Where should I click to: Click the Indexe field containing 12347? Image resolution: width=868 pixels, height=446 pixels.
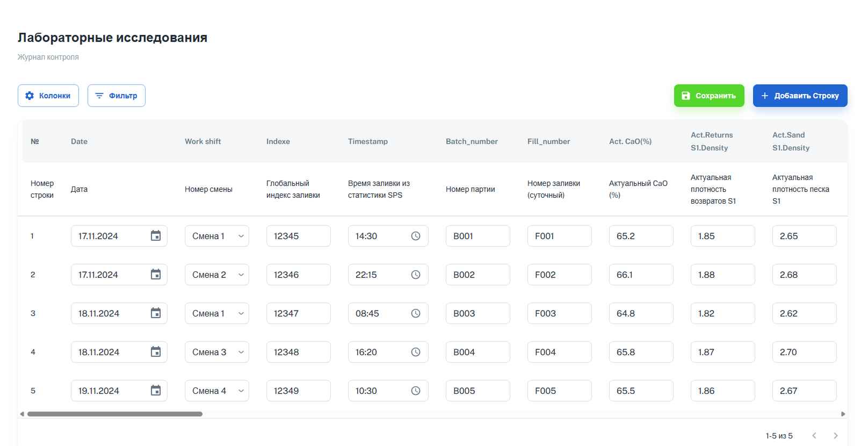298,313
